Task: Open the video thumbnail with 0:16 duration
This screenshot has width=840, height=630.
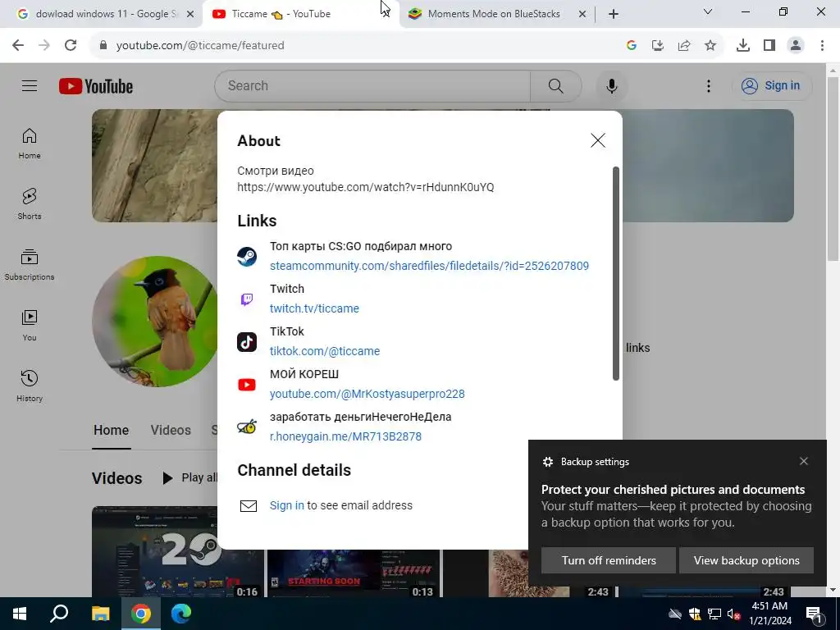Action: point(178,552)
